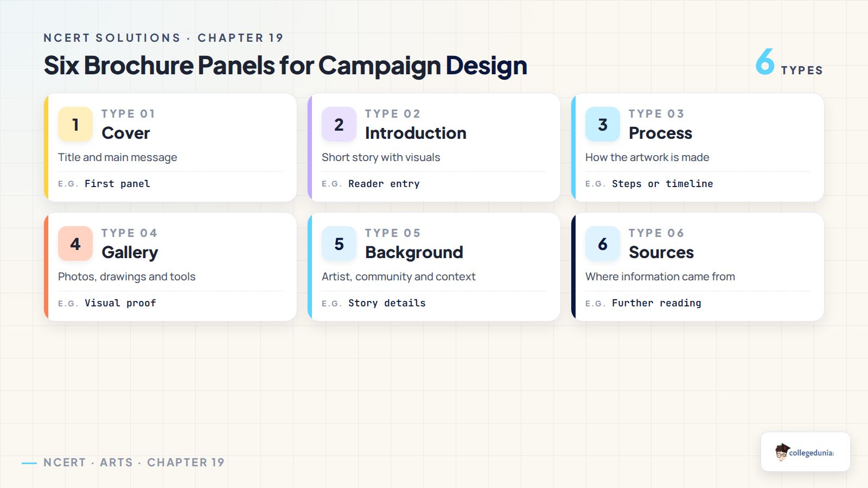Click the 'Steps or timeline' example
The width and height of the screenshot is (868, 488).
(662, 184)
